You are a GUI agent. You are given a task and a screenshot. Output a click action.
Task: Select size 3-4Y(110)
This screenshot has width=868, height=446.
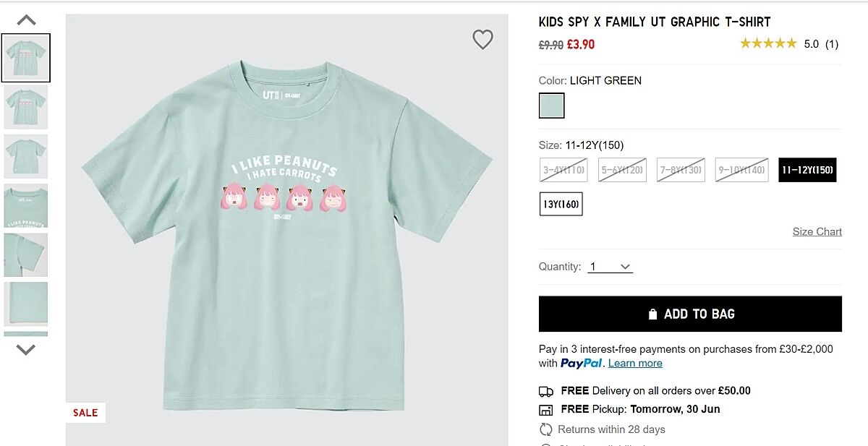pos(563,170)
